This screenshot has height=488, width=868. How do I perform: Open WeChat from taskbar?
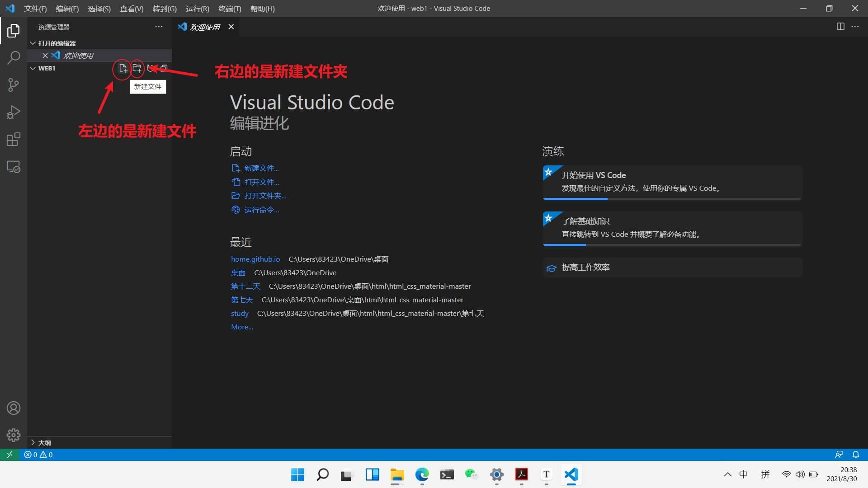tap(471, 474)
